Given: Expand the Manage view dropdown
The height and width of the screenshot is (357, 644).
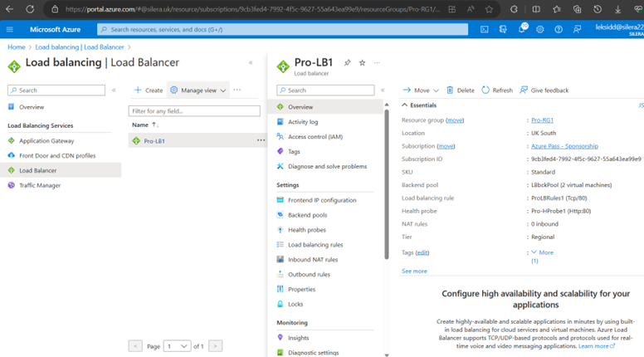Looking at the screenshot, I should click(x=198, y=90).
